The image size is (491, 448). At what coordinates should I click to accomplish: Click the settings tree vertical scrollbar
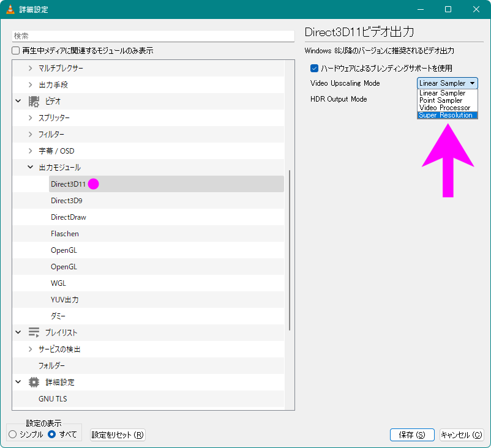(x=290, y=250)
